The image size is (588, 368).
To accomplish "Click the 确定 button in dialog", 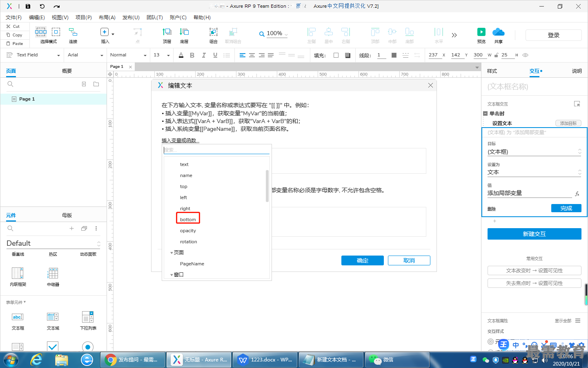I will coord(363,260).
